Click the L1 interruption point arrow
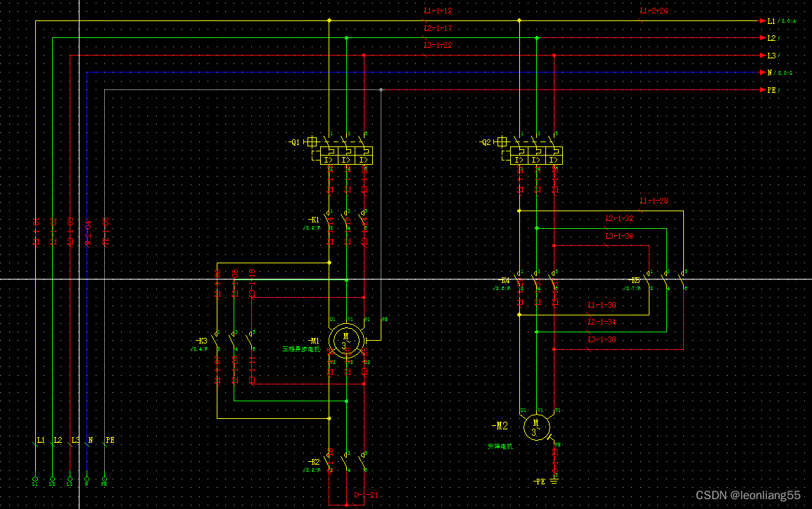The width and height of the screenshot is (812, 509). [762, 20]
